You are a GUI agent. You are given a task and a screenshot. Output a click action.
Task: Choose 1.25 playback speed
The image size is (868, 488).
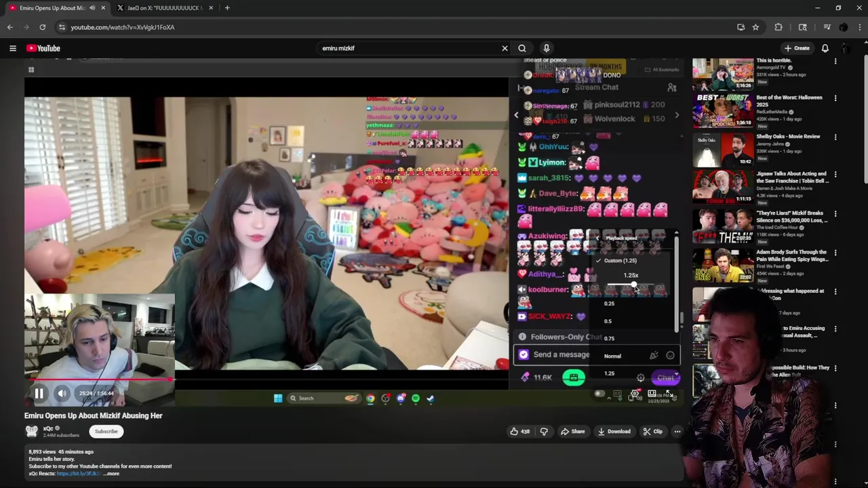point(609,373)
